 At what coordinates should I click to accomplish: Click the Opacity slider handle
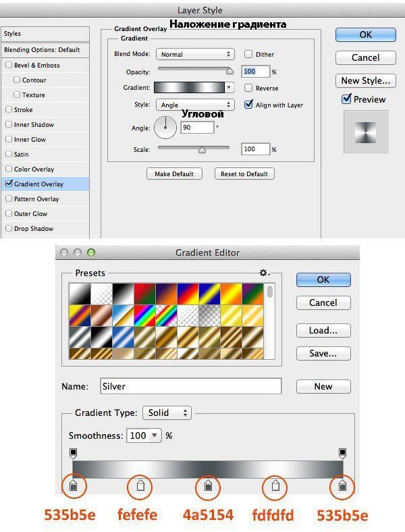(x=230, y=71)
